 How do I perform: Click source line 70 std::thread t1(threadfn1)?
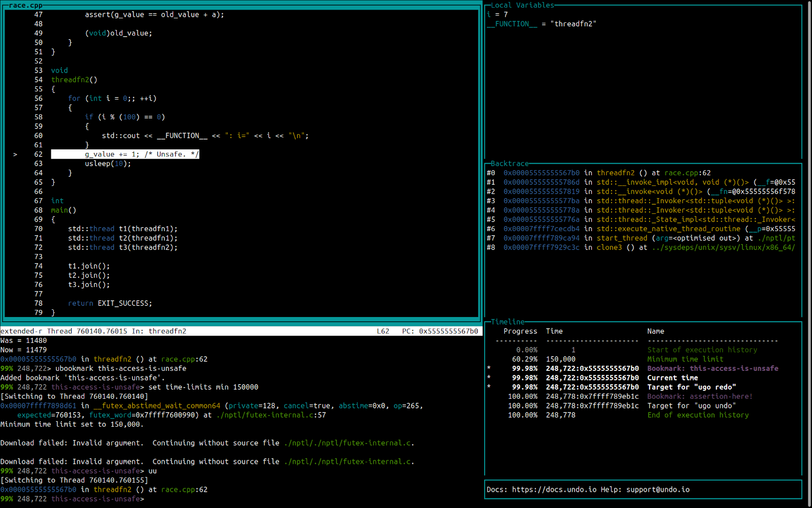click(x=123, y=229)
